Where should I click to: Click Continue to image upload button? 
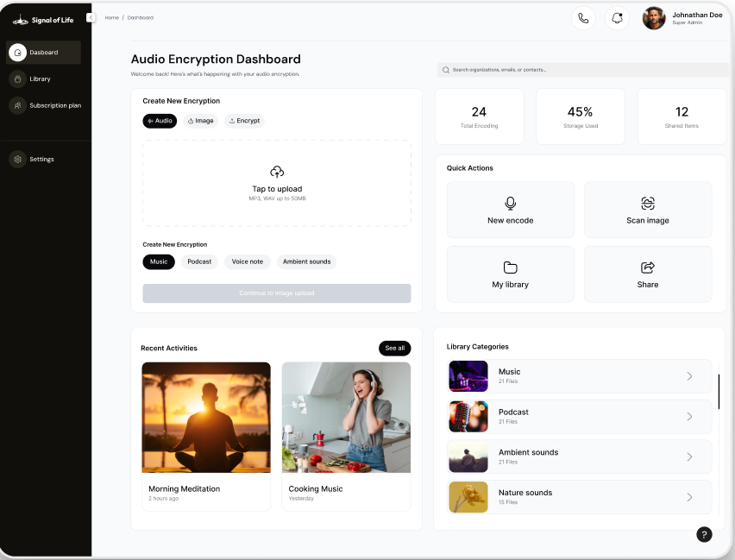pos(276,293)
